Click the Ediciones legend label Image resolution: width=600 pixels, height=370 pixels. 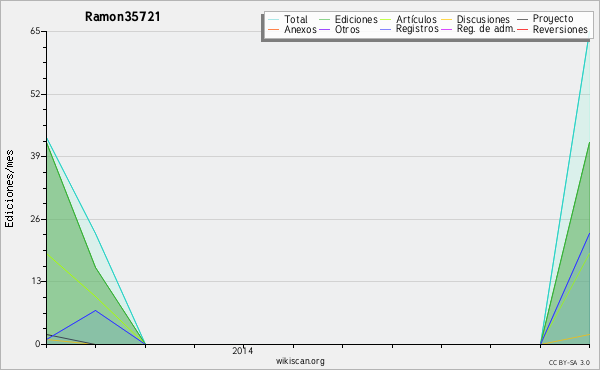pos(356,19)
